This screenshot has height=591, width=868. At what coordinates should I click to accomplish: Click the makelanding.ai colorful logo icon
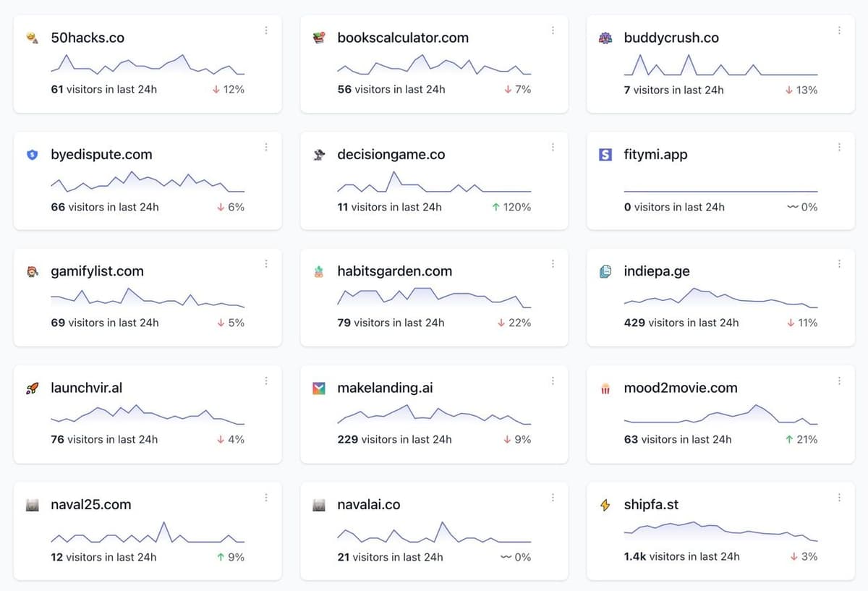318,388
